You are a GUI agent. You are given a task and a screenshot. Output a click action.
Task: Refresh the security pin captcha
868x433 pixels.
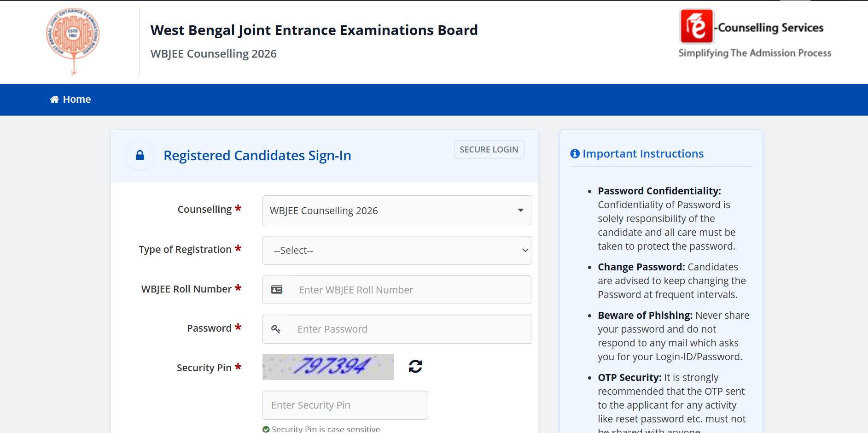click(415, 366)
